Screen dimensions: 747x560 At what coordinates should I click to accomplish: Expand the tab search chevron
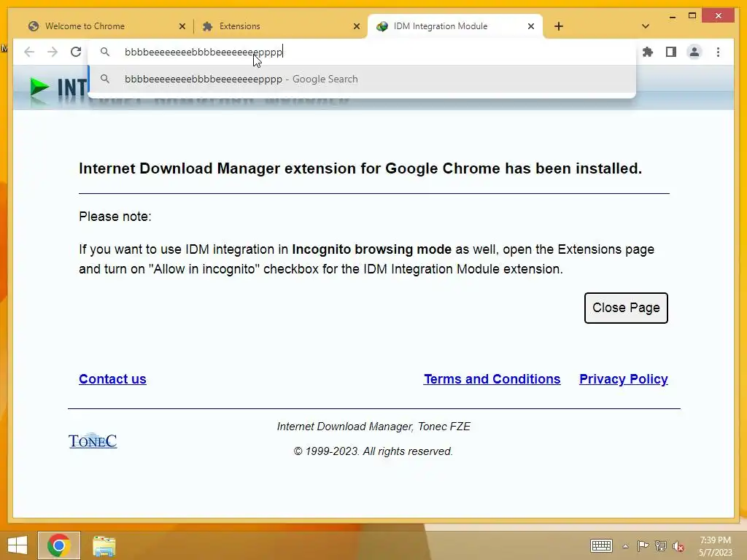point(646,26)
